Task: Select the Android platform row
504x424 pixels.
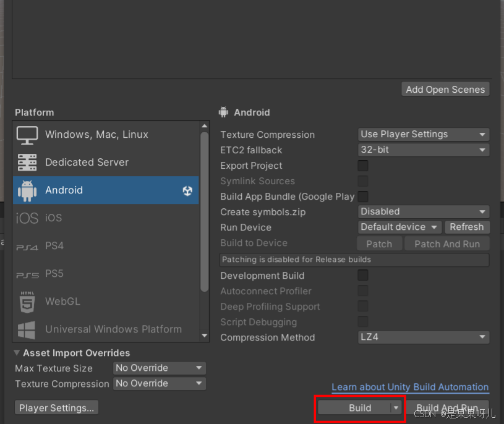Action: (x=106, y=190)
